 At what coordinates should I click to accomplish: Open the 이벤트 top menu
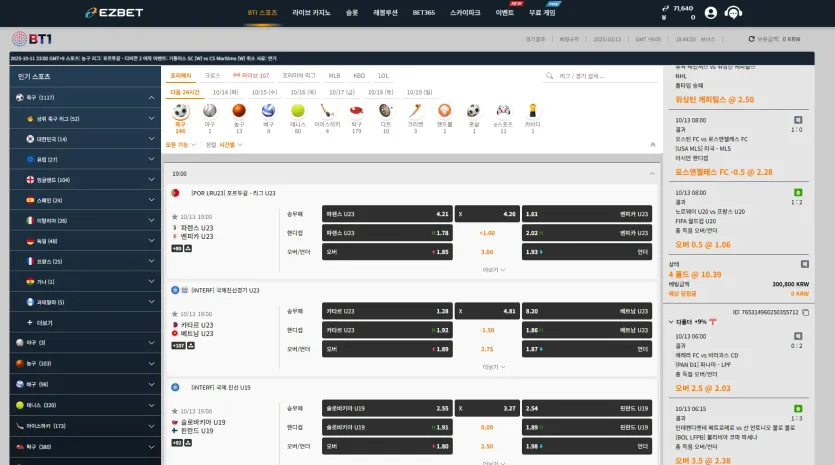505,13
